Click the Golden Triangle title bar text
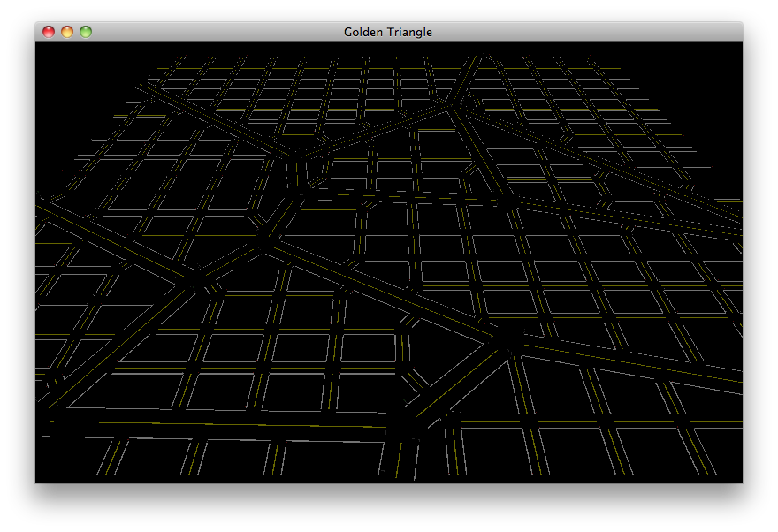Viewport: 778px width, 532px height. coord(387,31)
